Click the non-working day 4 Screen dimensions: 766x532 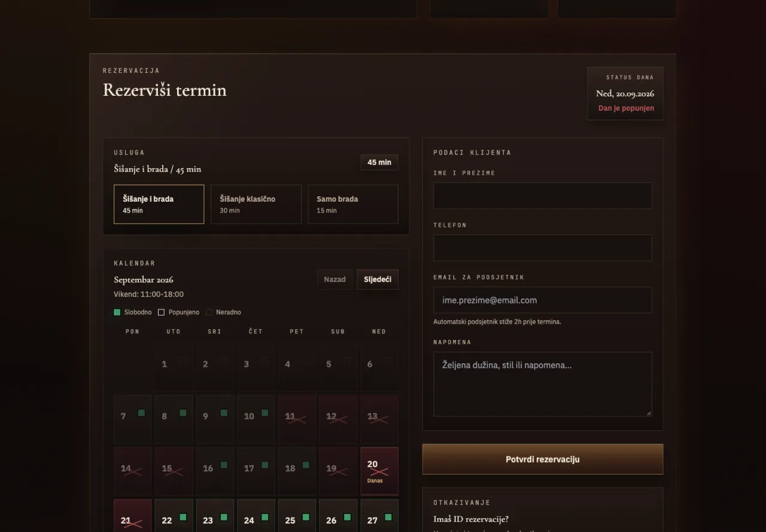[x=297, y=367]
